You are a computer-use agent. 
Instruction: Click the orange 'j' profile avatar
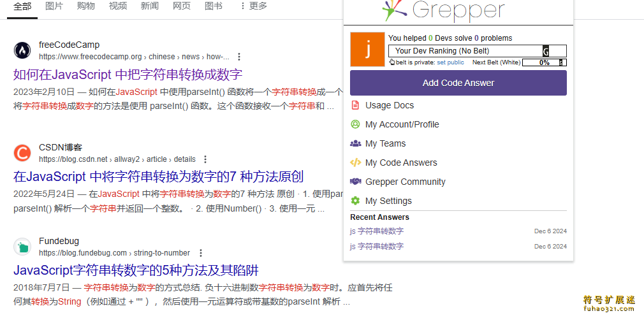pos(367,50)
